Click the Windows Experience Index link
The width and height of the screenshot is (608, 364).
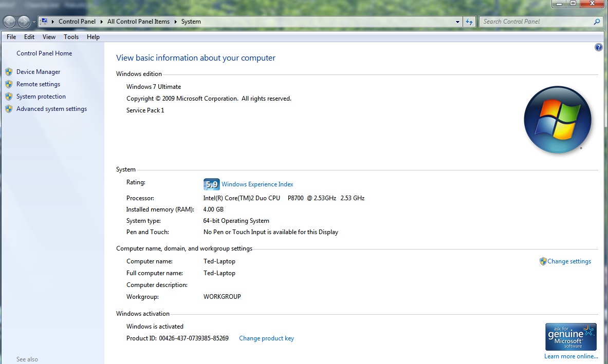[257, 184]
